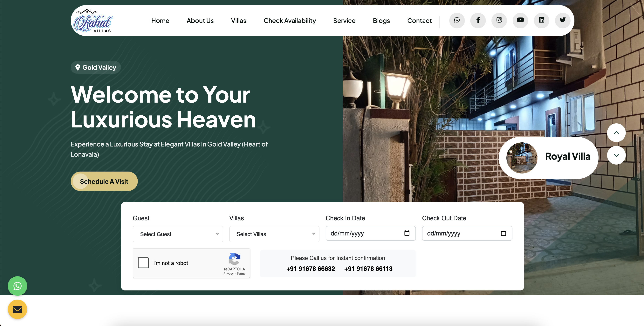Open the Facebook social icon in header
Image resolution: width=644 pixels, height=326 pixels.
[478, 21]
